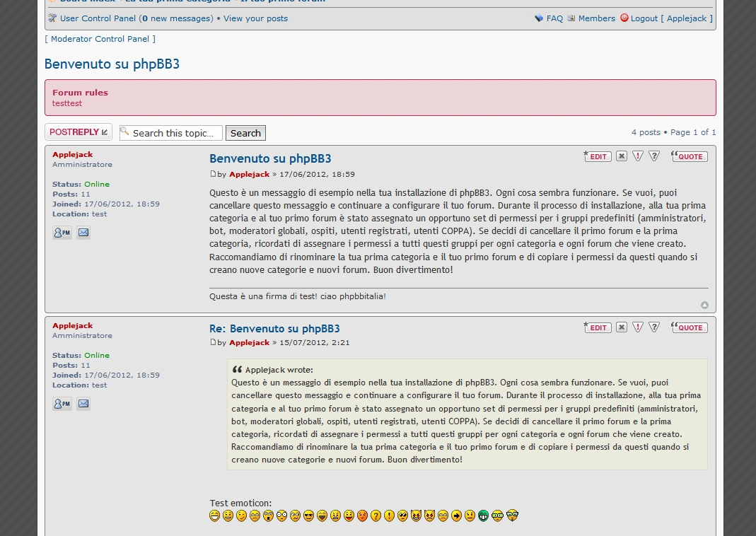Click the tongue-out razz emoticon

point(349,515)
